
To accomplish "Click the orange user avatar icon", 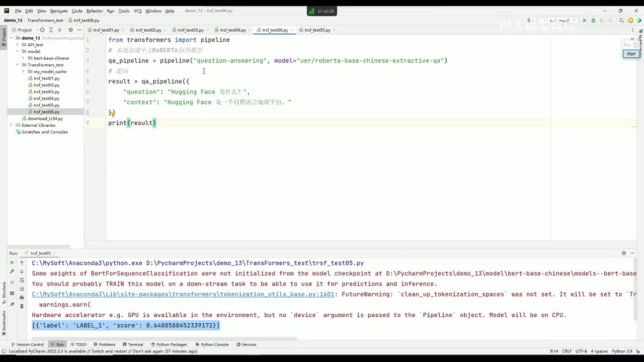I will [x=630, y=21].
